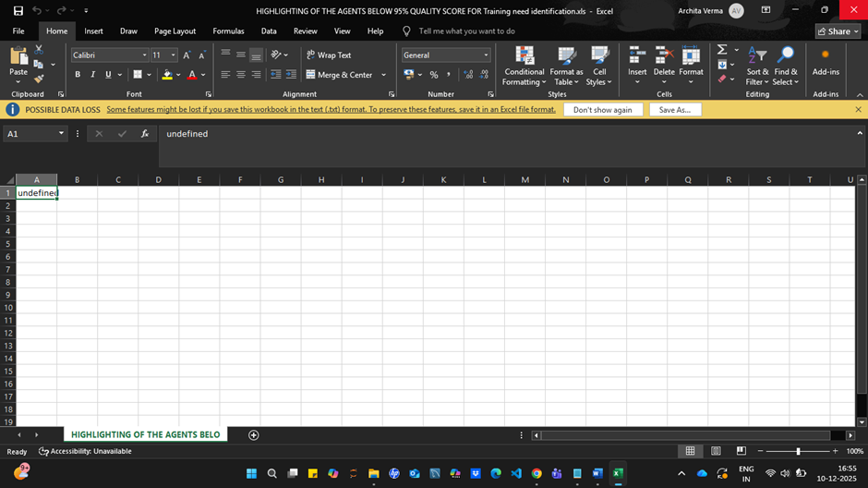Image resolution: width=868 pixels, height=488 pixels.
Task: Add a new sheet with plus icon
Action: click(254, 435)
